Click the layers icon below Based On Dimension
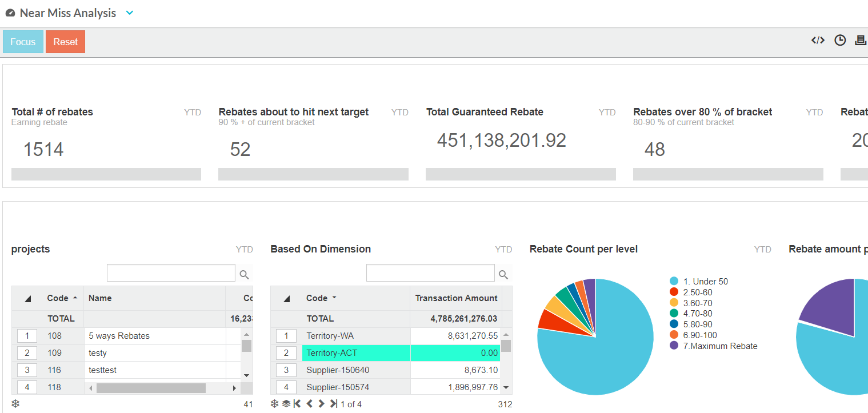868x413 pixels. [x=286, y=404]
